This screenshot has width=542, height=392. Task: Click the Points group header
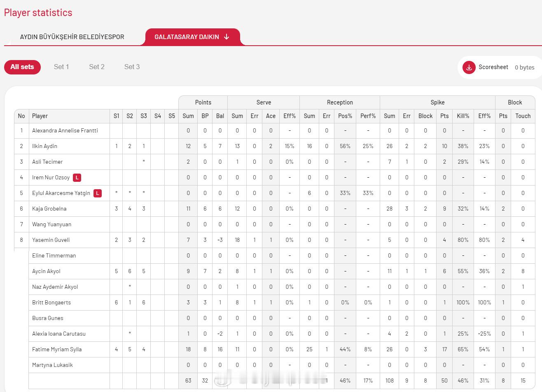pos(203,102)
